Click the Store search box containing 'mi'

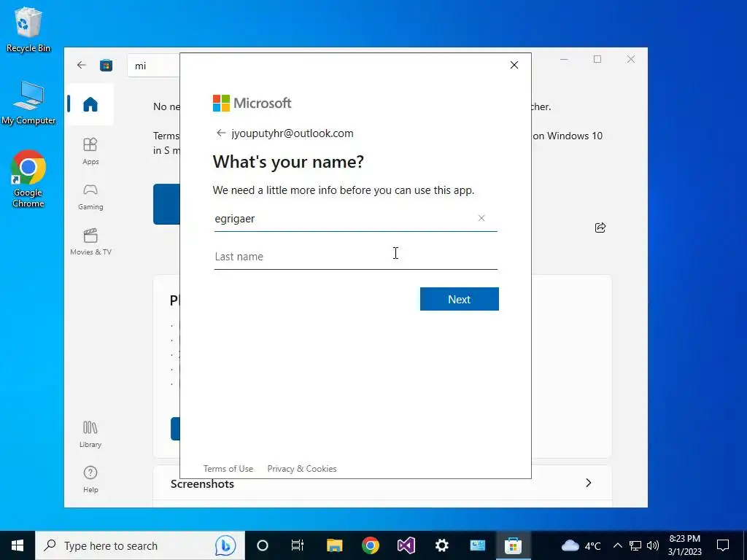click(x=154, y=66)
